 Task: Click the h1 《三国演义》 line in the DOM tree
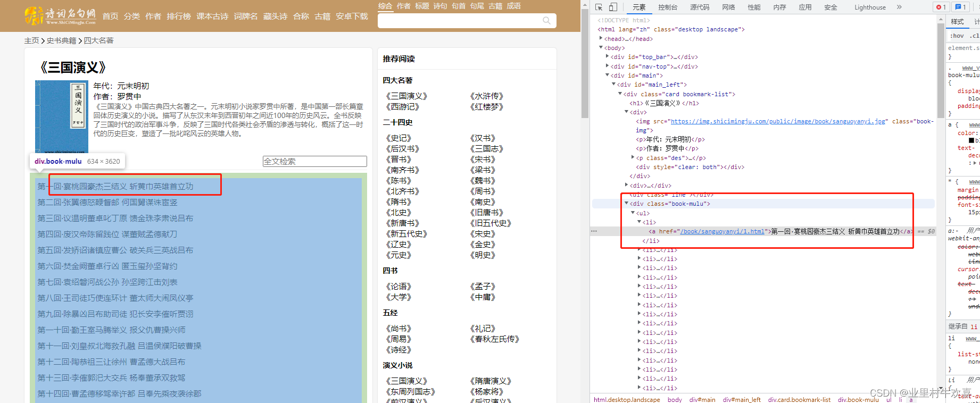664,103
